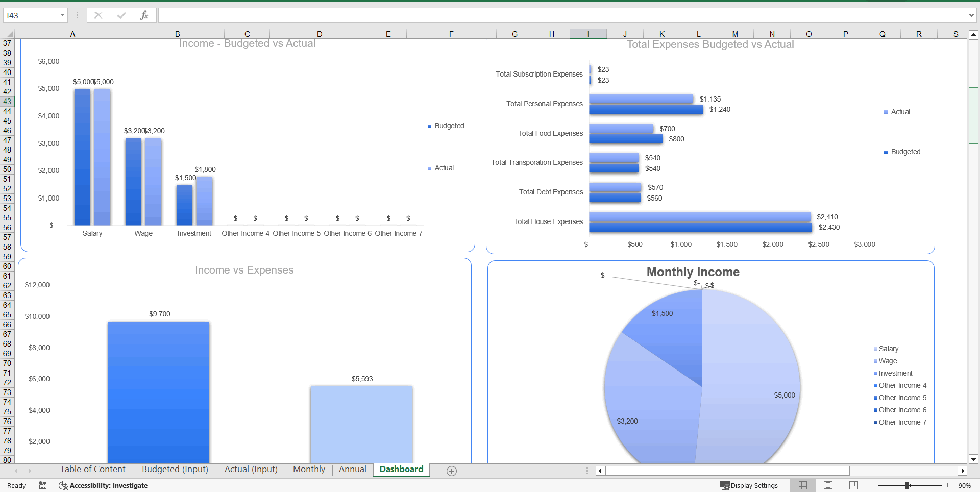Click the $5,593 expenses bar
Image resolution: width=980 pixels, height=493 pixels.
pos(361,424)
